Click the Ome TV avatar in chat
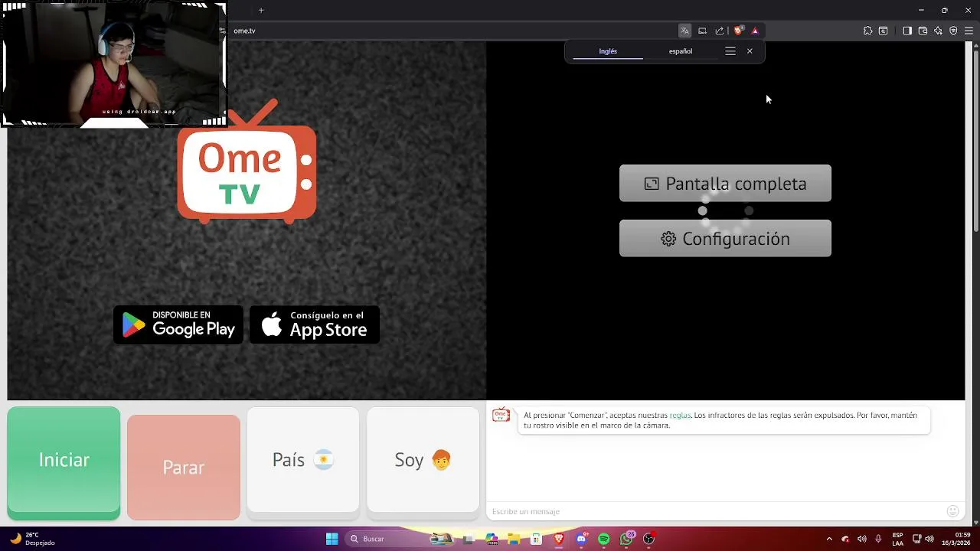Image resolution: width=980 pixels, height=551 pixels. (501, 415)
